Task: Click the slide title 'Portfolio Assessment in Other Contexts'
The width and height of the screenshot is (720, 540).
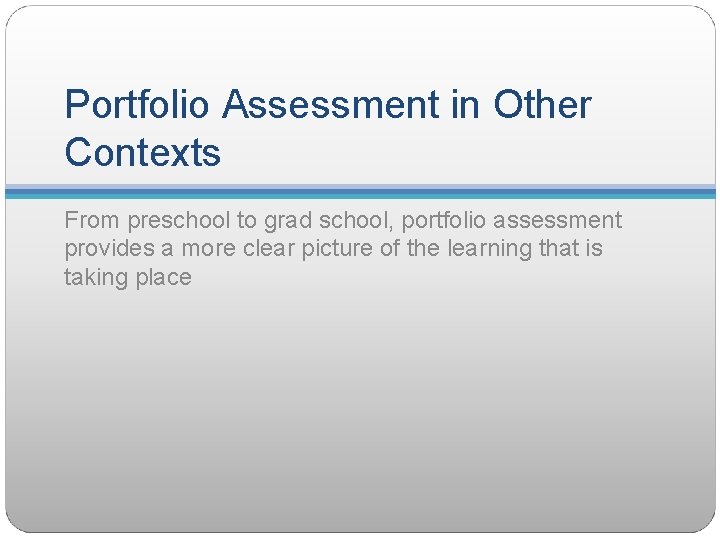Action: [328, 128]
